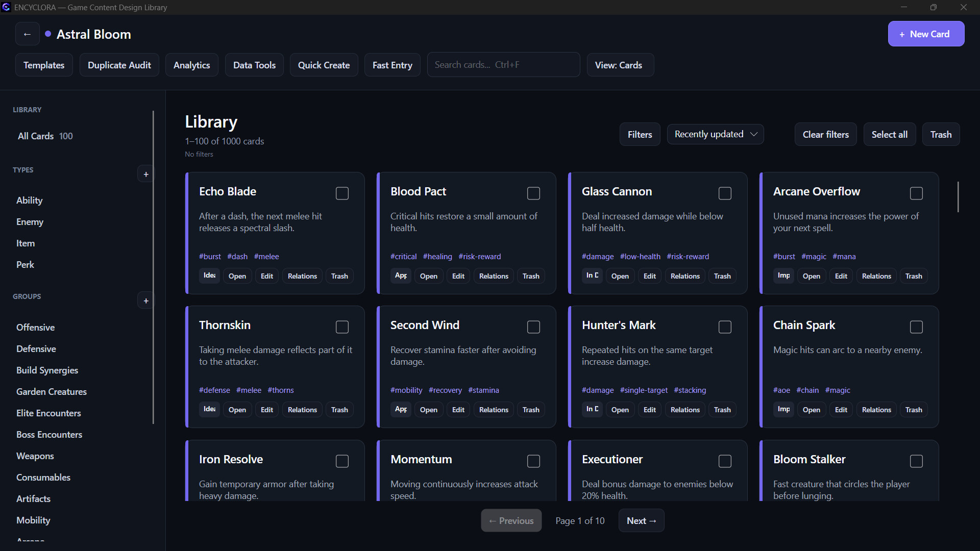This screenshot has height=551, width=980.
Task: Open the Hunter's Mark card
Action: pyautogui.click(x=620, y=410)
